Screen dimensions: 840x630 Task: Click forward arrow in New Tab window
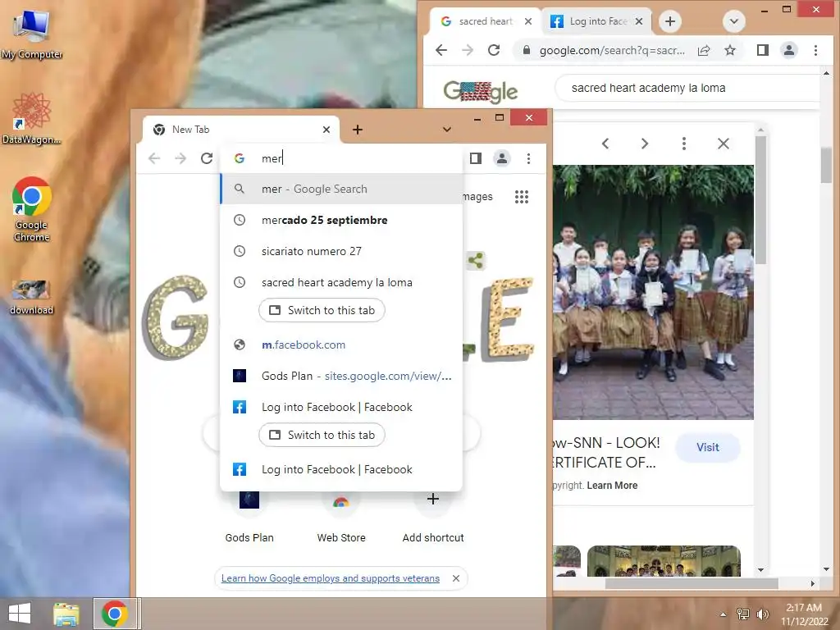[180, 158]
